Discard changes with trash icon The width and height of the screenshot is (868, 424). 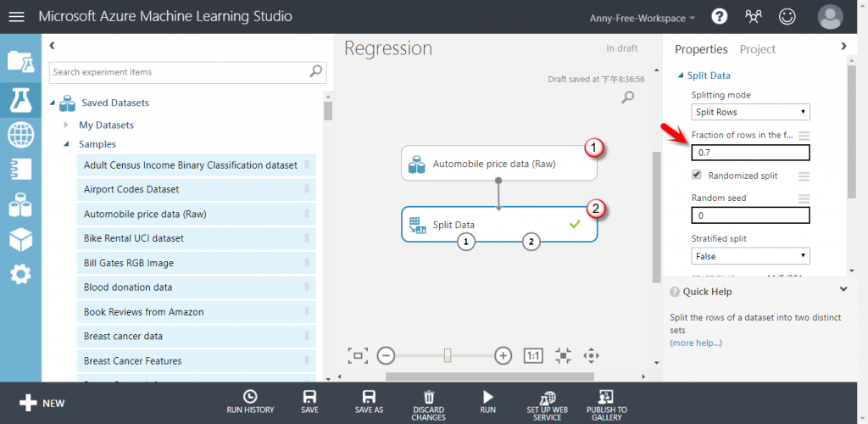[x=428, y=405]
